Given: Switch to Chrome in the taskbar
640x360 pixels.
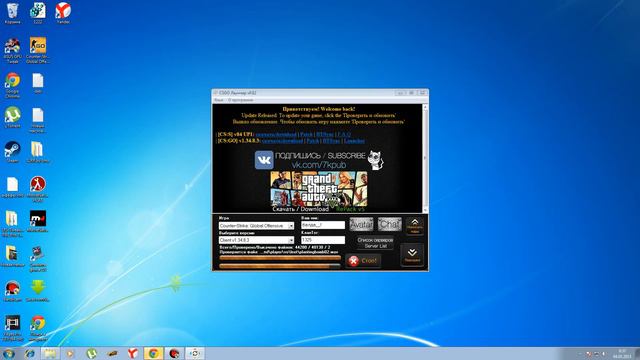Looking at the screenshot, I should pyautogui.click(x=153, y=353).
